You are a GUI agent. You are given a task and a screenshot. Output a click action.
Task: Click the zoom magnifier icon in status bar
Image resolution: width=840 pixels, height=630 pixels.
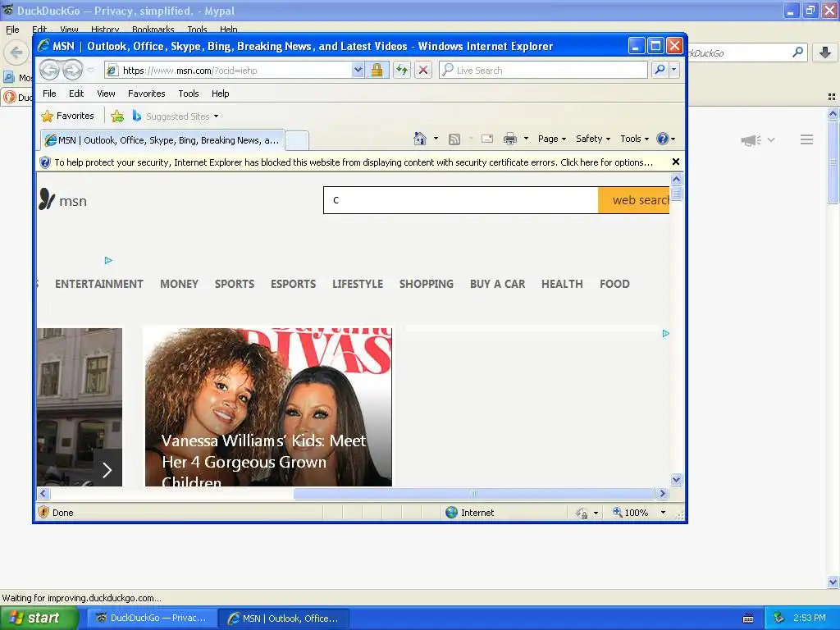(617, 512)
